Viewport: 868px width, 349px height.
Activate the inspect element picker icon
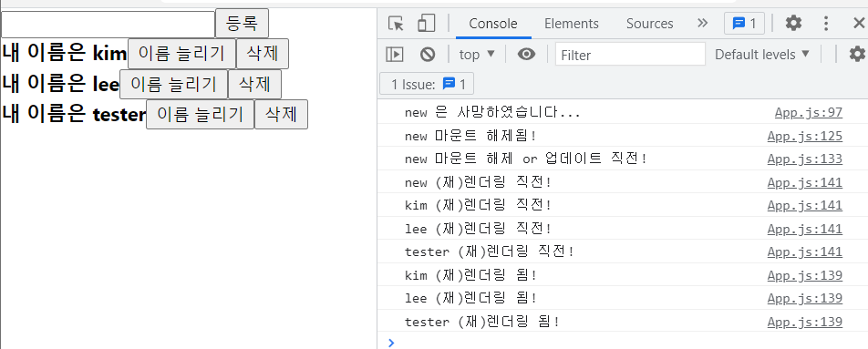(x=396, y=23)
